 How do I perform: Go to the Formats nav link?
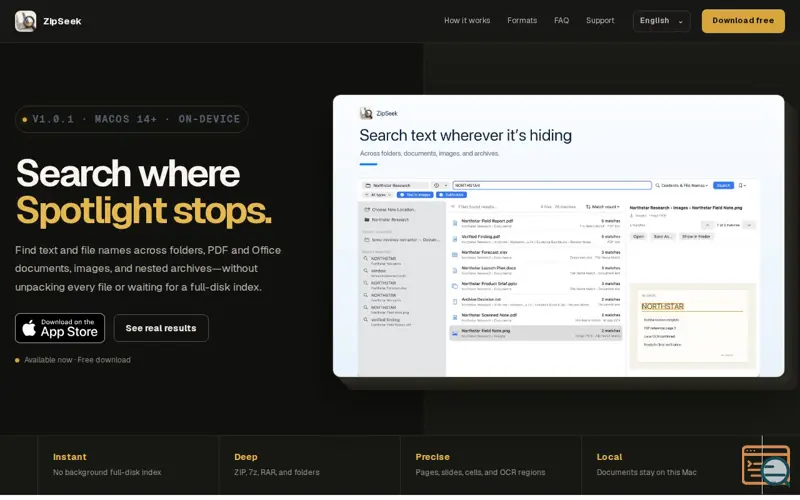click(522, 20)
